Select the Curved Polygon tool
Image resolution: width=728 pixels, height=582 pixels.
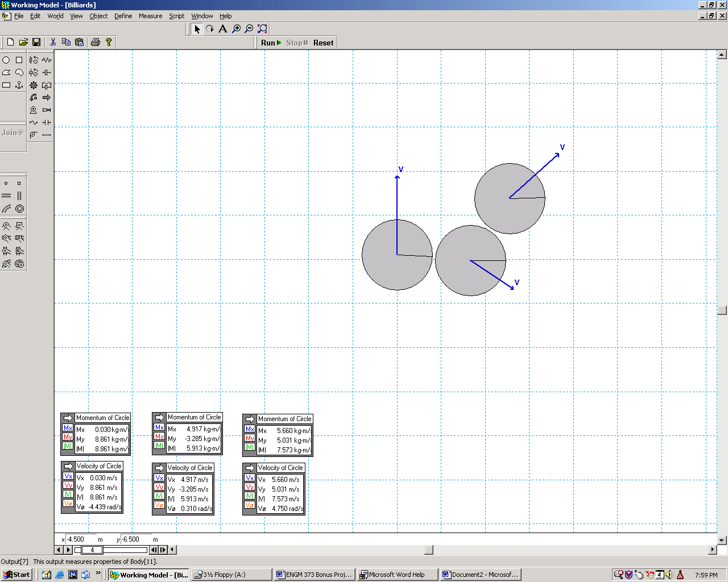[x=19, y=73]
